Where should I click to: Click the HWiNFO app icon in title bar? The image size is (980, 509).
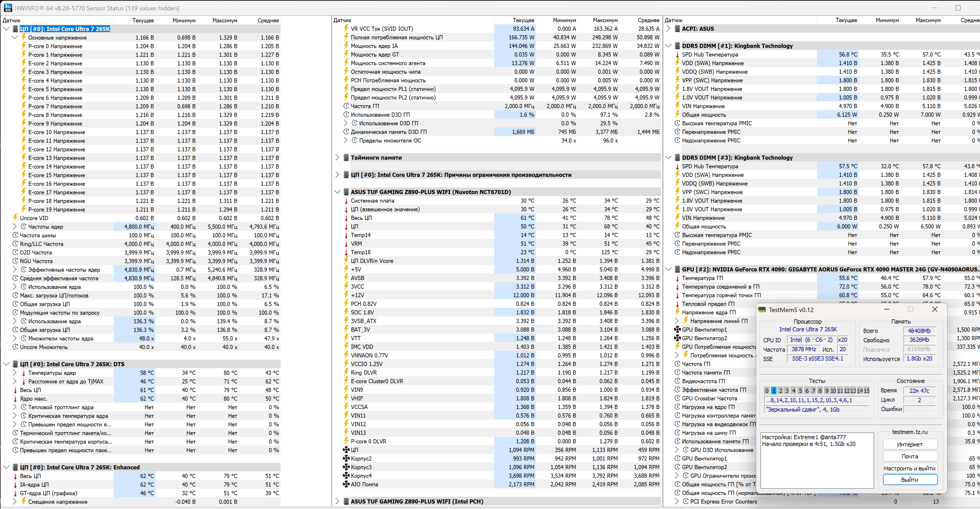coord(8,8)
